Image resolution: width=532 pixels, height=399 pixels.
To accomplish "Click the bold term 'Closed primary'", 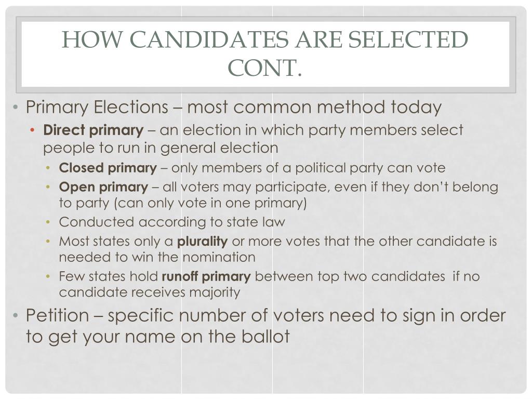I will (x=108, y=168).
